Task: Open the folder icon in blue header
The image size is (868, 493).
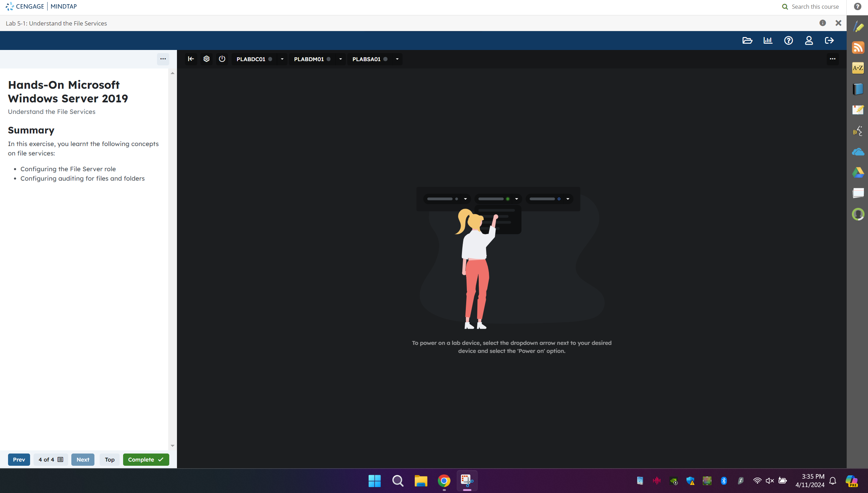Action: 747,41
